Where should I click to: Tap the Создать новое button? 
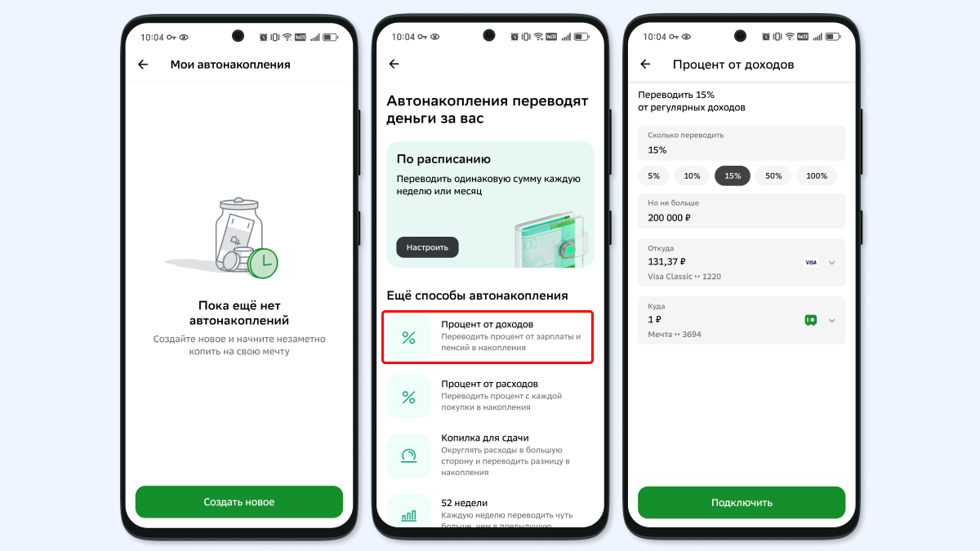point(239,502)
